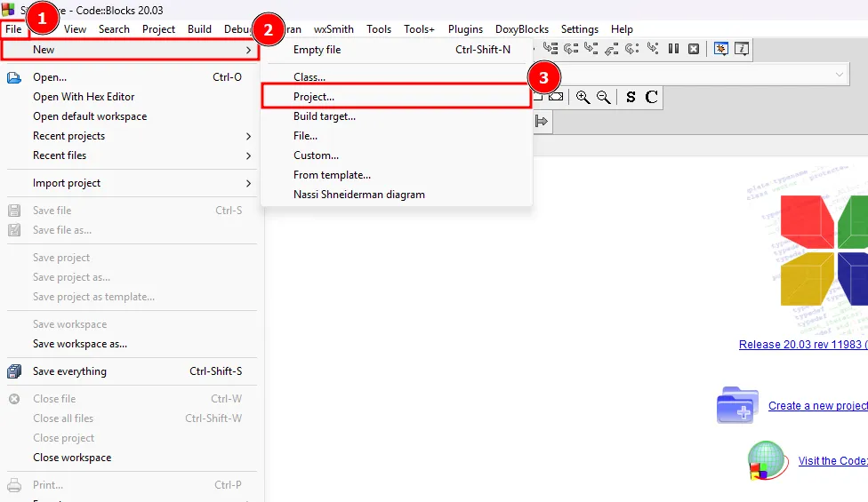Choose Empty file in New submenu

tap(317, 50)
